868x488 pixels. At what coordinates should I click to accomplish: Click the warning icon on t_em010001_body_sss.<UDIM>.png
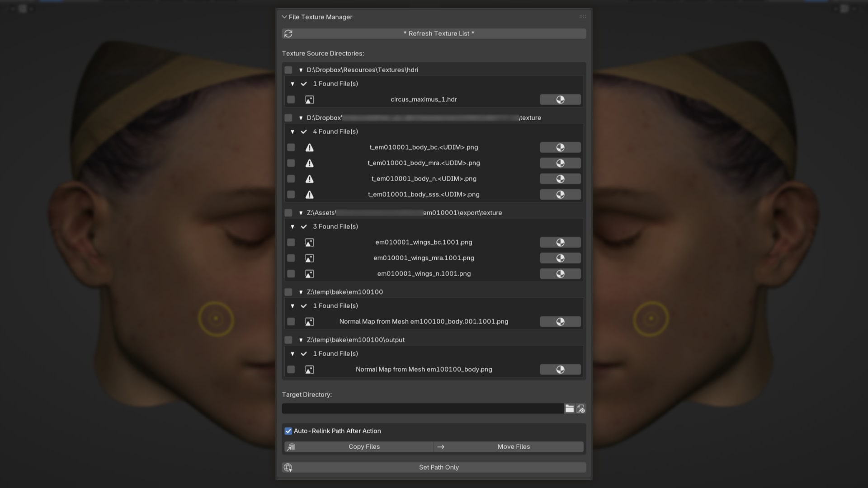(310, 194)
